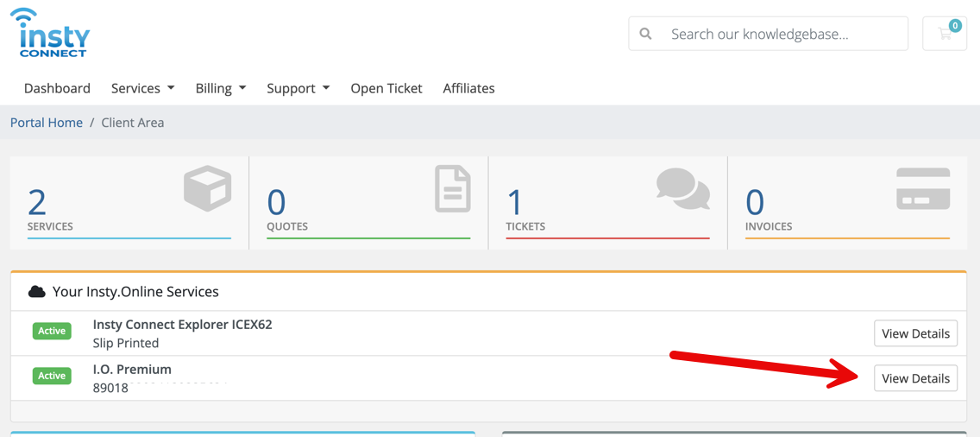Click the Quotes document icon

pyautogui.click(x=452, y=188)
